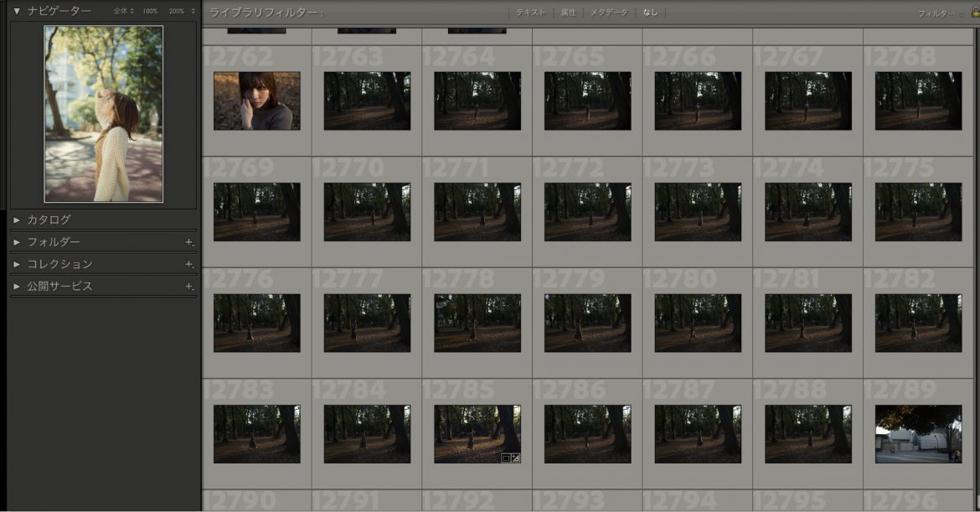The height and width of the screenshot is (512, 980).
Task: Expand the 公開サービス panel triangle
Action: [x=17, y=287]
